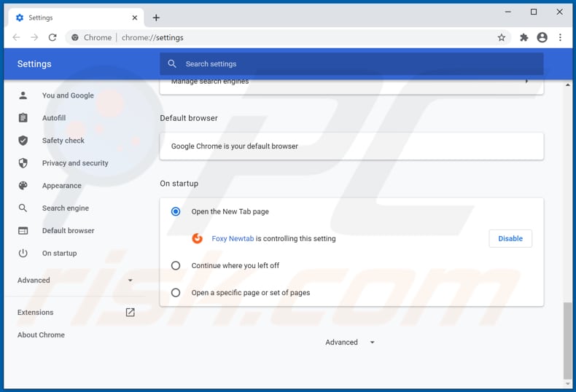Click the Safety check shield icon
The width and height of the screenshot is (576, 392).
[23, 140]
